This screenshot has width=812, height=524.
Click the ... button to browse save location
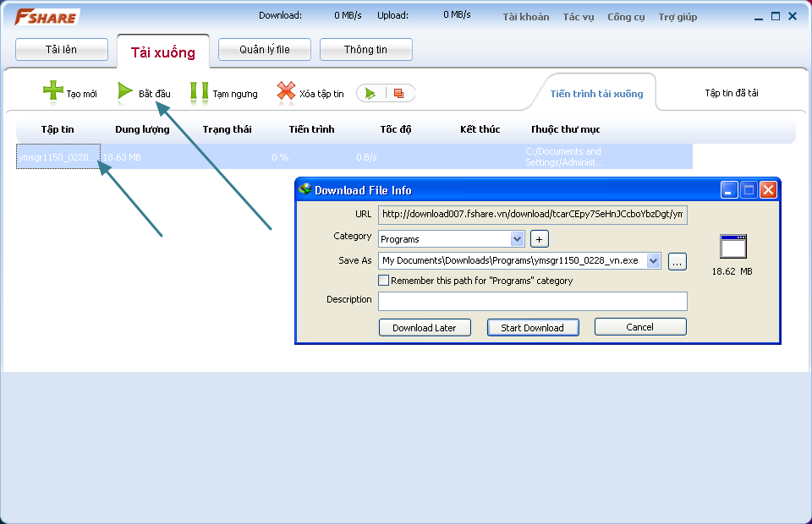tap(677, 260)
